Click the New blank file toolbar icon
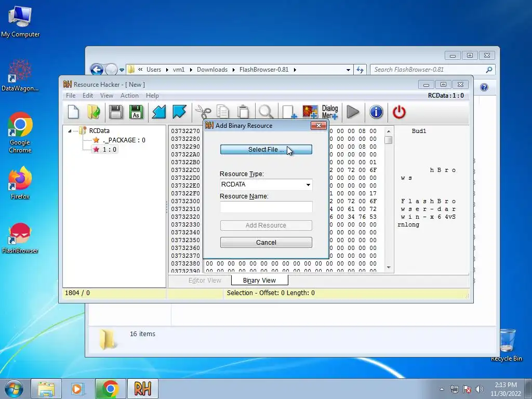532x399 pixels. tap(73, 112)
